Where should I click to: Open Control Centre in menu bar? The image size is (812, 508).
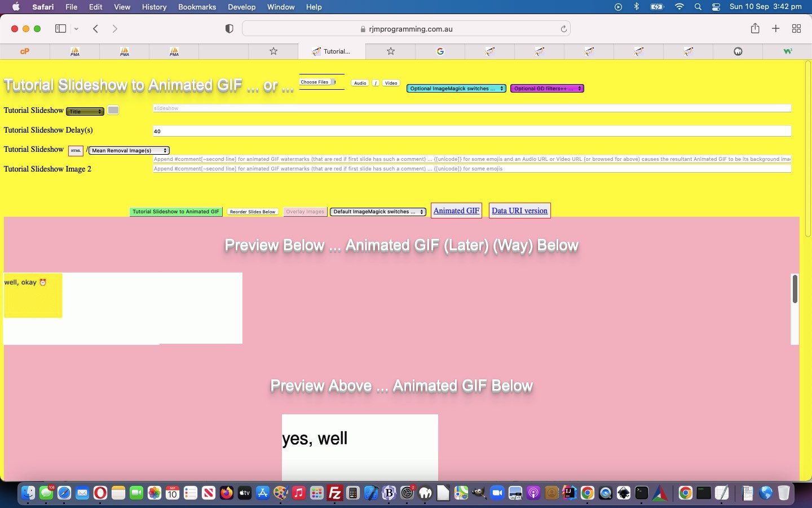[x=716, y=7]
